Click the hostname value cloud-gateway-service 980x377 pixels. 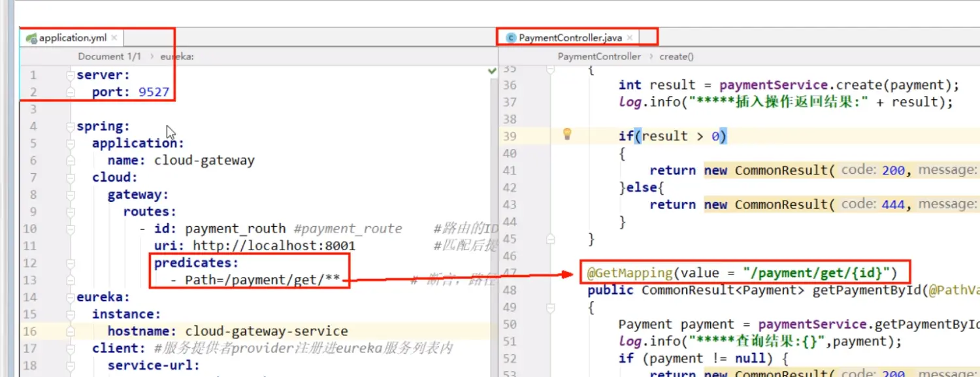coord(267,331)
